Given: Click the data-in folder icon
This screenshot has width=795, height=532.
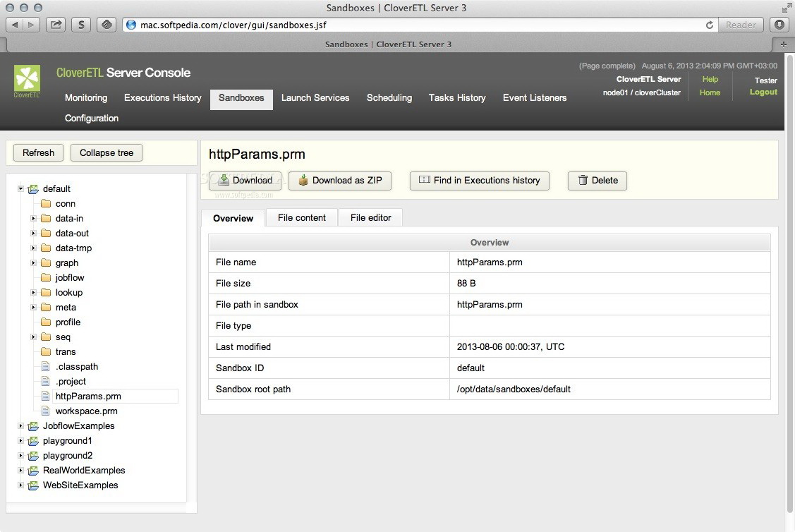Looking at the screenshot, I should tap(46, 218).
